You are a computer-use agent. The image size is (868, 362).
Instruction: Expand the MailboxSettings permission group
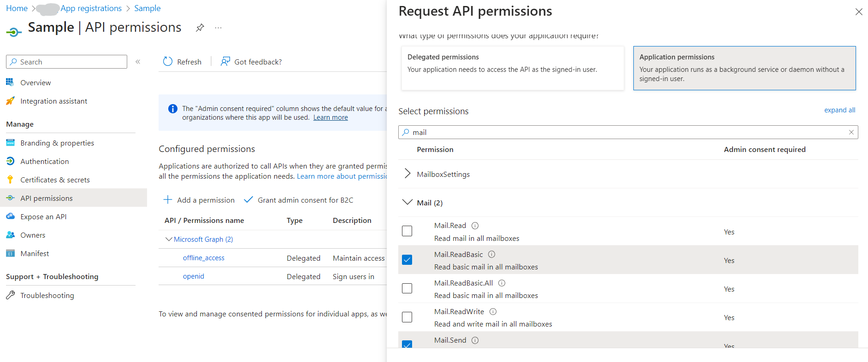click(407, 174)
